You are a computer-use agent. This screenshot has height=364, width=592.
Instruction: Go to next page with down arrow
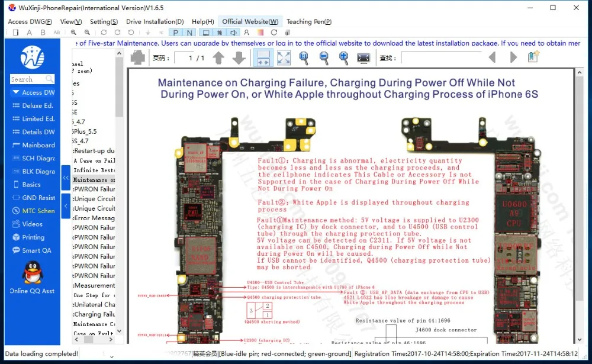(x=239, y=58)
